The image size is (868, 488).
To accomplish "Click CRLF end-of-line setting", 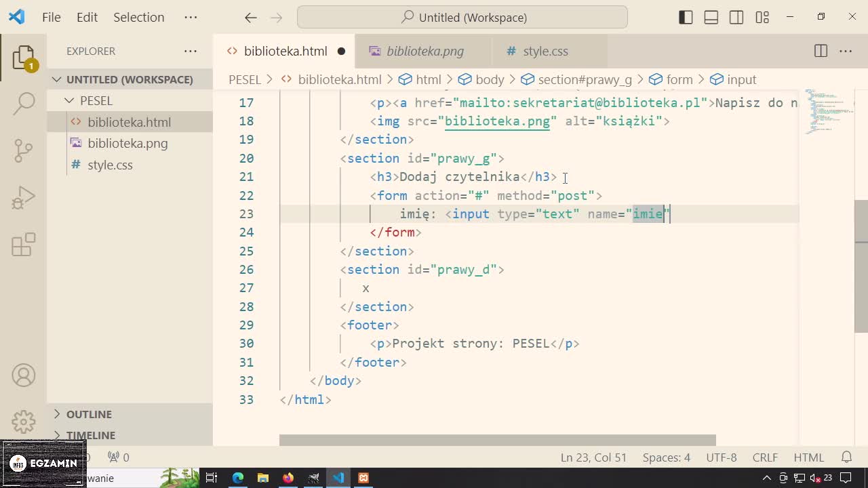I will point(765,457).
